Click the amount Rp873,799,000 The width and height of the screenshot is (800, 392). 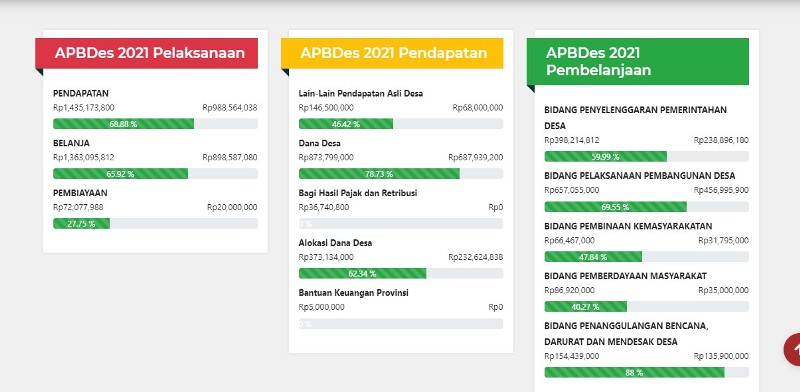[326, 158]
